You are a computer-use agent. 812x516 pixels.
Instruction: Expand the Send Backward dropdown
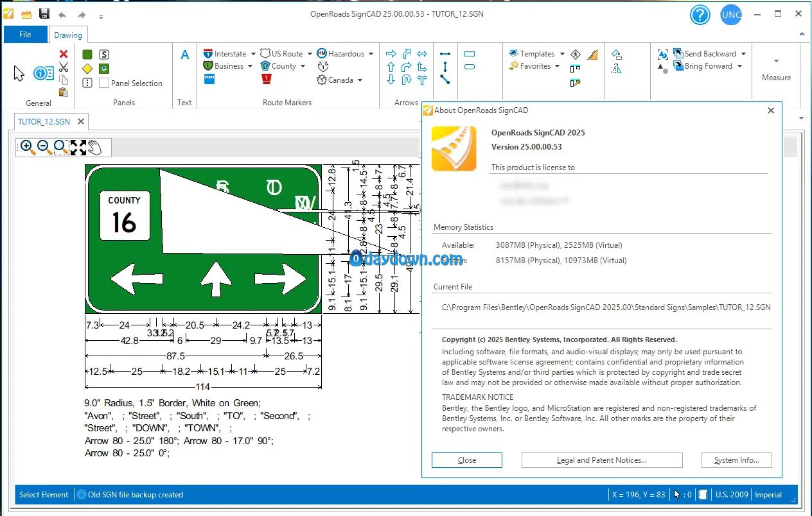743,54
